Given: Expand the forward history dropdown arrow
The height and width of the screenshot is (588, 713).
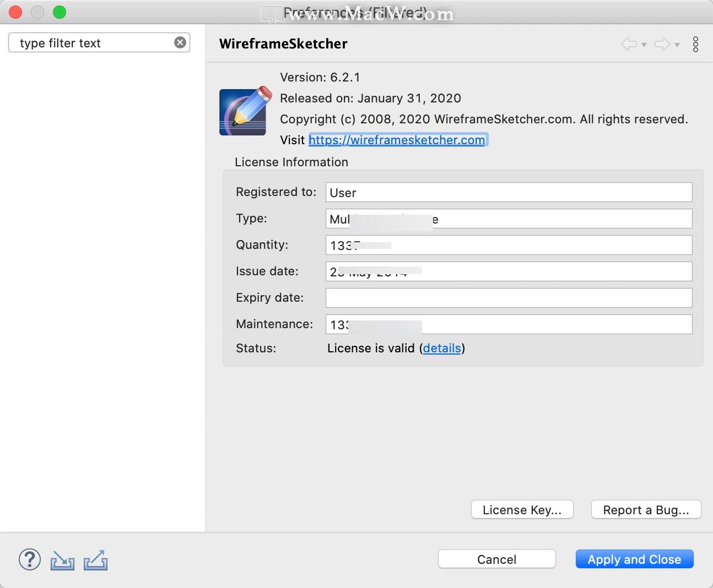Looking at the screenshot, I should tap(677, 45).
